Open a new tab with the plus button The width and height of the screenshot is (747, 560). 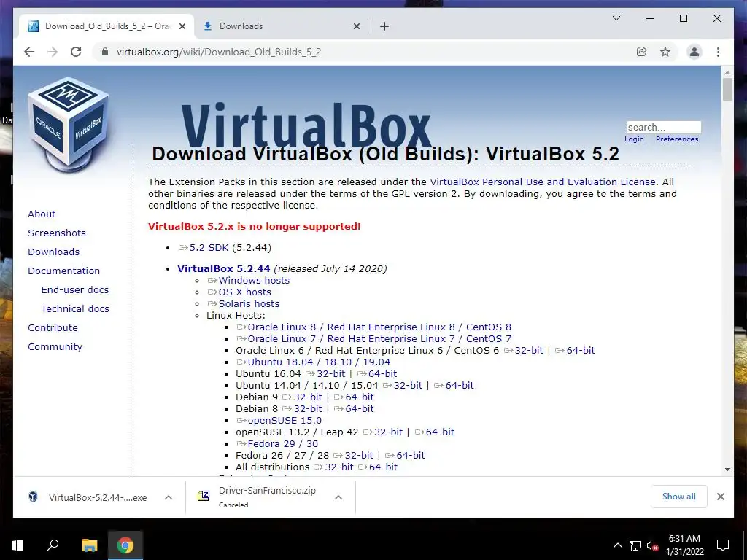point(384,26)
